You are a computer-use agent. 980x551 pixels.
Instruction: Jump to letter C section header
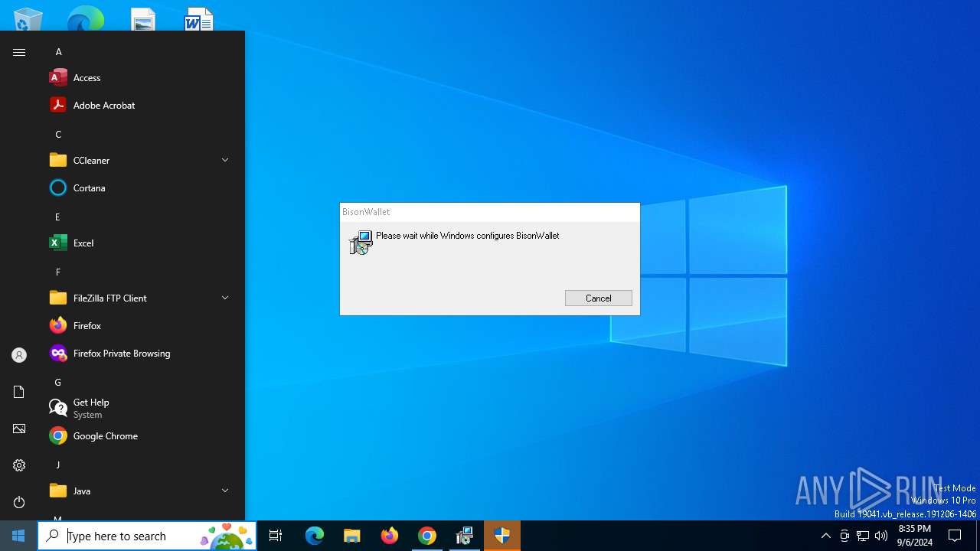pos(58,135)
